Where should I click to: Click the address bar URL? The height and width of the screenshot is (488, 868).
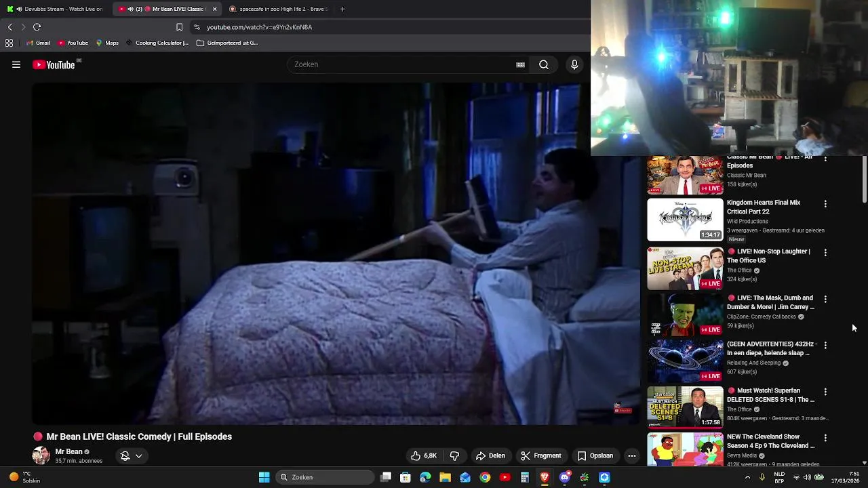pos(259,27)
